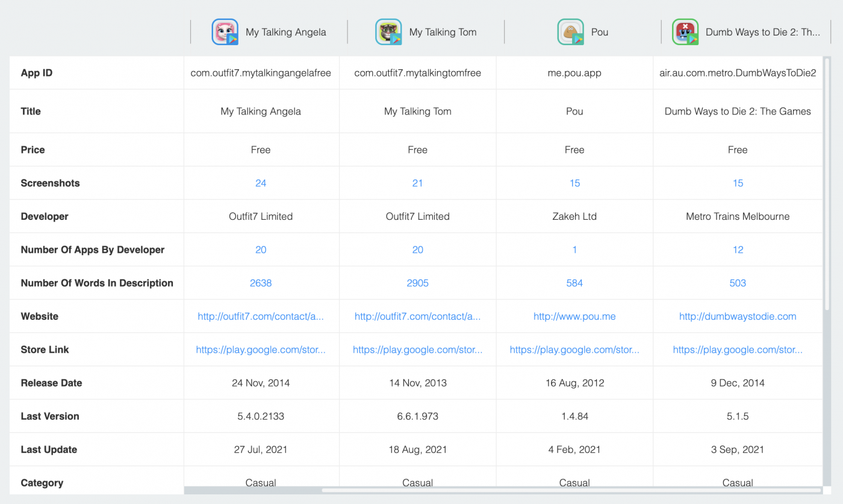The height and width of the screenshot is (504, 843).
Task: Click the Price row label
Action: pyautogui.click(x=33, y=150)
